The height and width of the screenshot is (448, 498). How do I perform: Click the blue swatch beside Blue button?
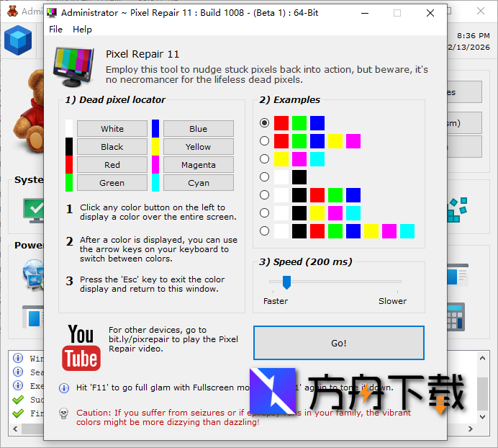point(155,129)
